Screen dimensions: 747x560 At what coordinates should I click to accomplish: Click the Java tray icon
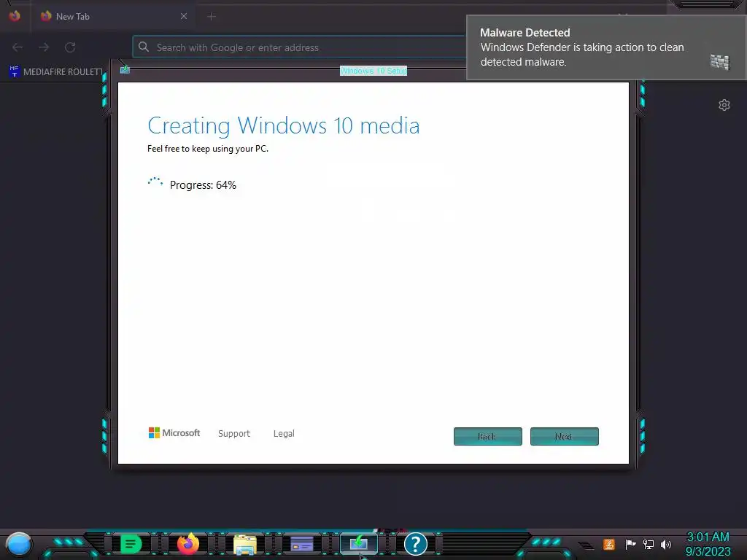pos(609,544)
